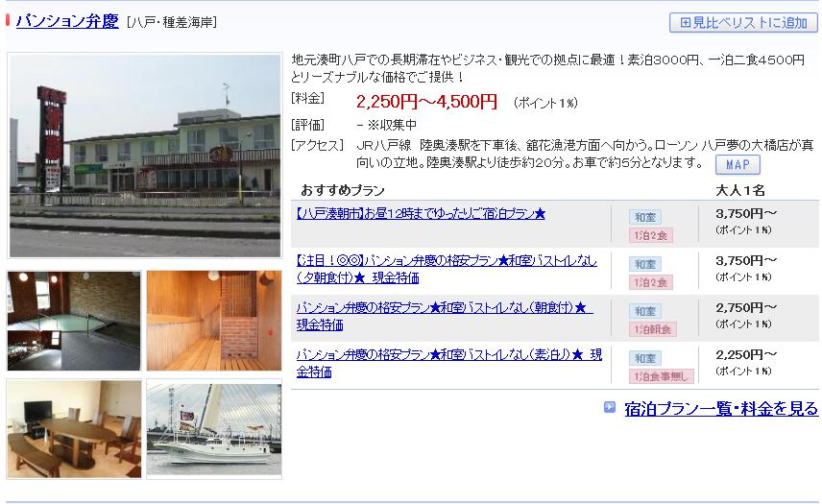Click the [評価] label

tap(308, 125)
